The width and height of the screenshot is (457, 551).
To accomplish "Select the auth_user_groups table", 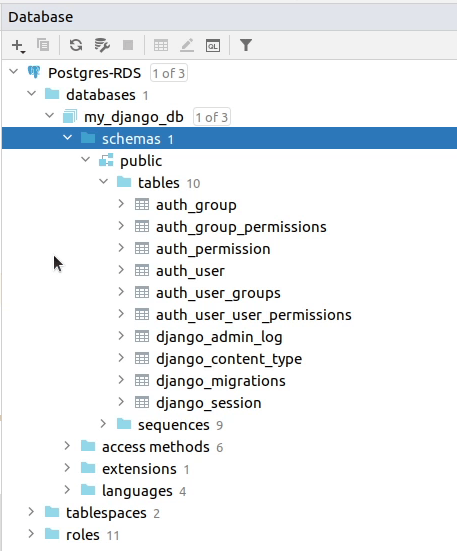I will click(x=218, y=293).
